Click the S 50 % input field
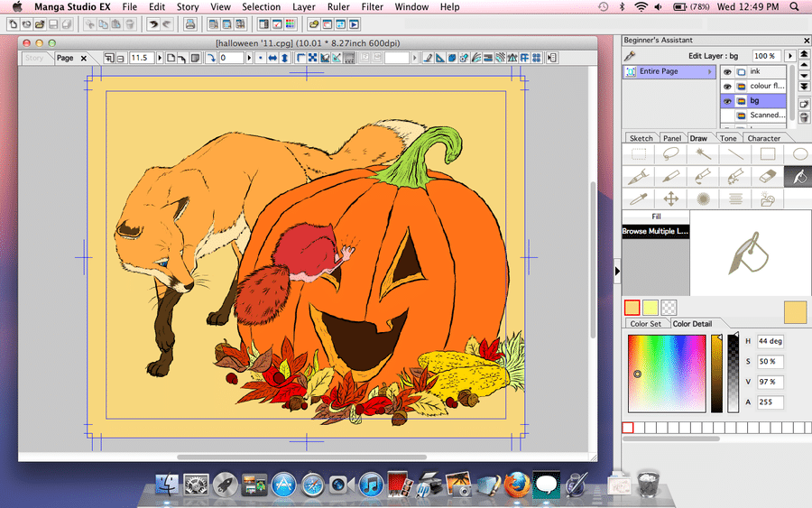The height and width of the screenshot is (508, 812). (x=770, y=362)
